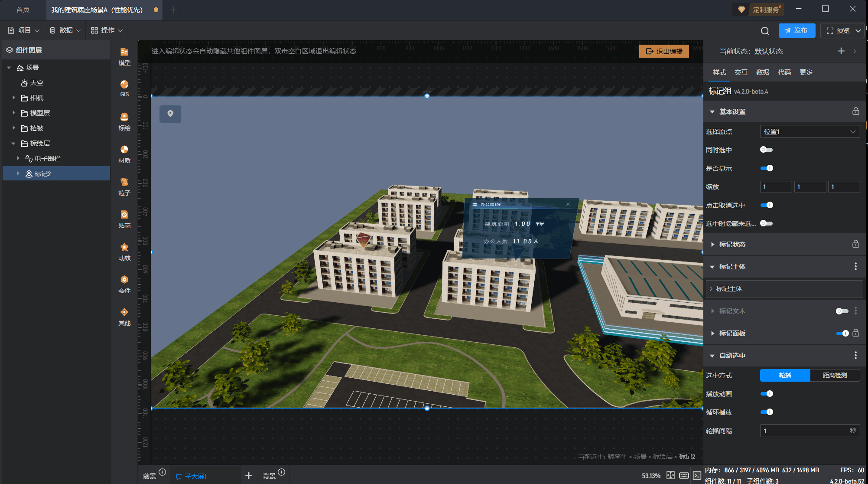Switch to the 交互 tab
Image resolution: width=868 pixels, height=484 pixels.
point(741,72)
